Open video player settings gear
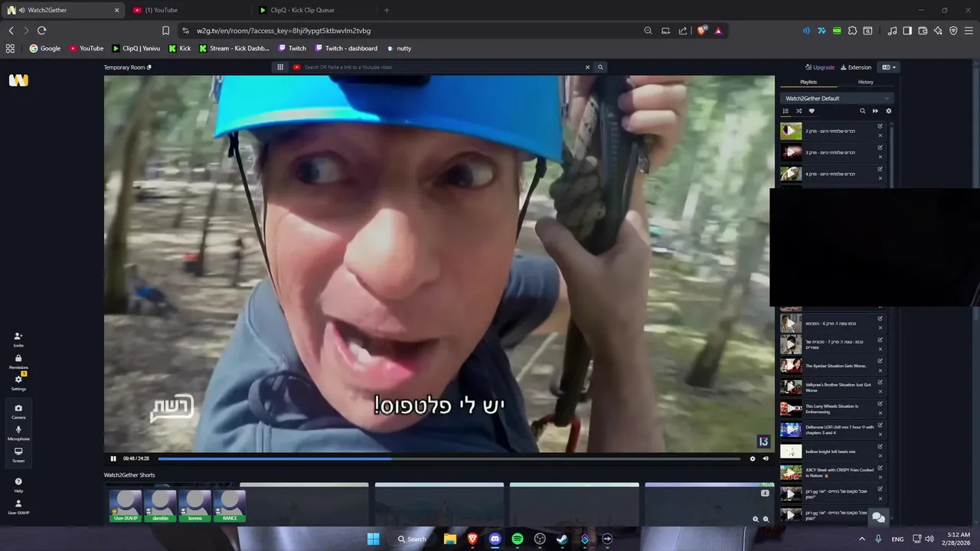This screenshot has width=980, height=551. pyautogui.click(x=752, y=458)
